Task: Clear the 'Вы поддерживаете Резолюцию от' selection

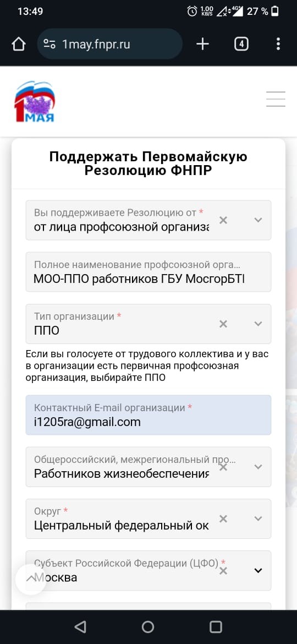Action: (223, 220)
